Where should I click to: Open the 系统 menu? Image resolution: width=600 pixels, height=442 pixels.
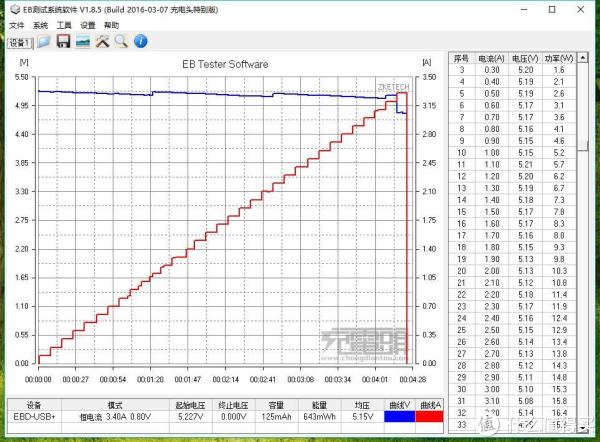(40, 24)
